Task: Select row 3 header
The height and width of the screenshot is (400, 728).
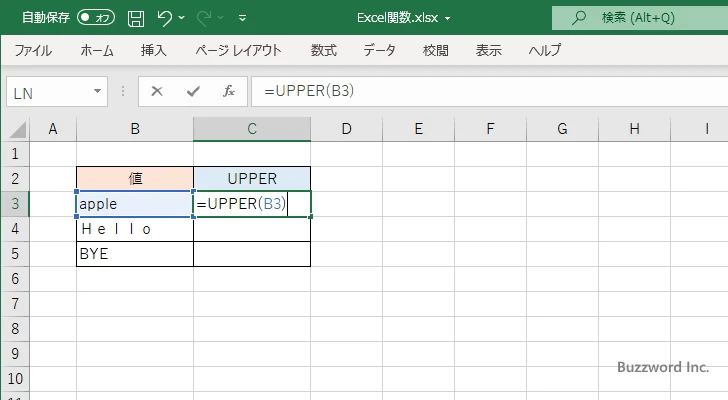Action: (x=15, y=204)
